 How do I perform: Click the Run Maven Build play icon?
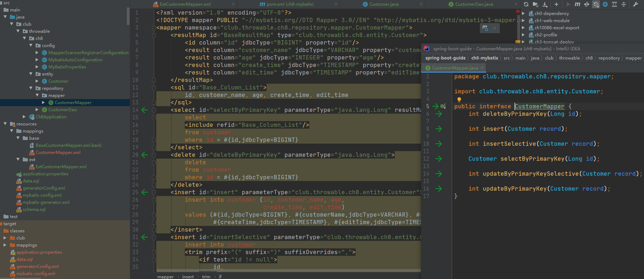[x=568, y=4]
